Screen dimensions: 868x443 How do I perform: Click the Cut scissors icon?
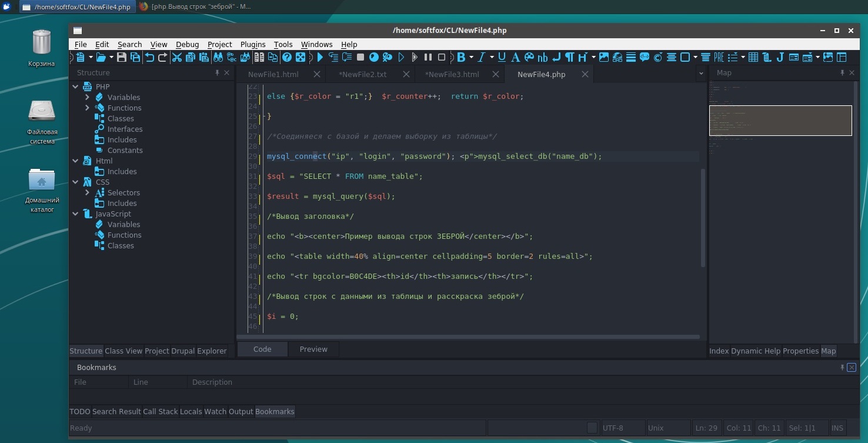(x=176, y=57)
